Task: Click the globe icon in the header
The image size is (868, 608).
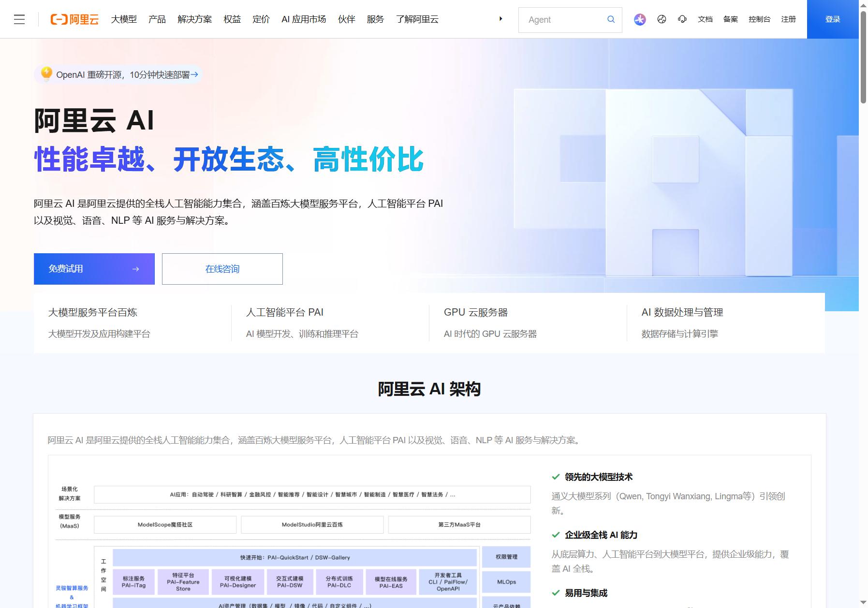Action: pos(662,19)
